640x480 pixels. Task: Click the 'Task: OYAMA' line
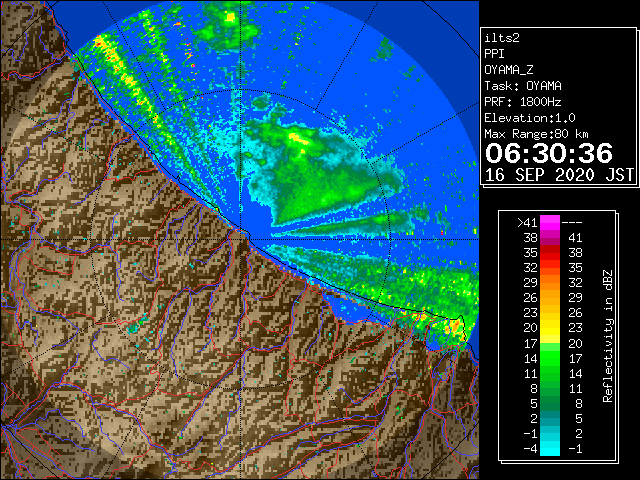(x=523, y=86)
